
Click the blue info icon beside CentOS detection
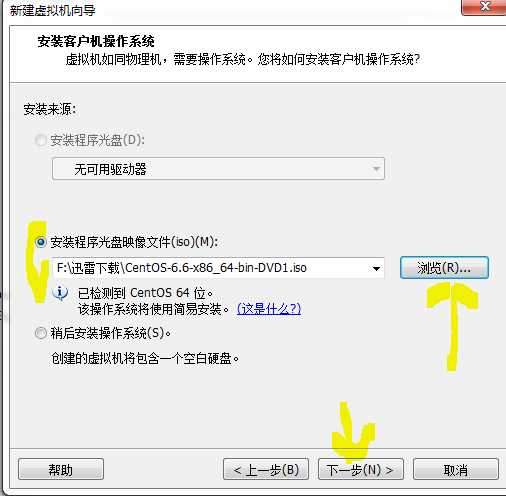tap(60, 293)
